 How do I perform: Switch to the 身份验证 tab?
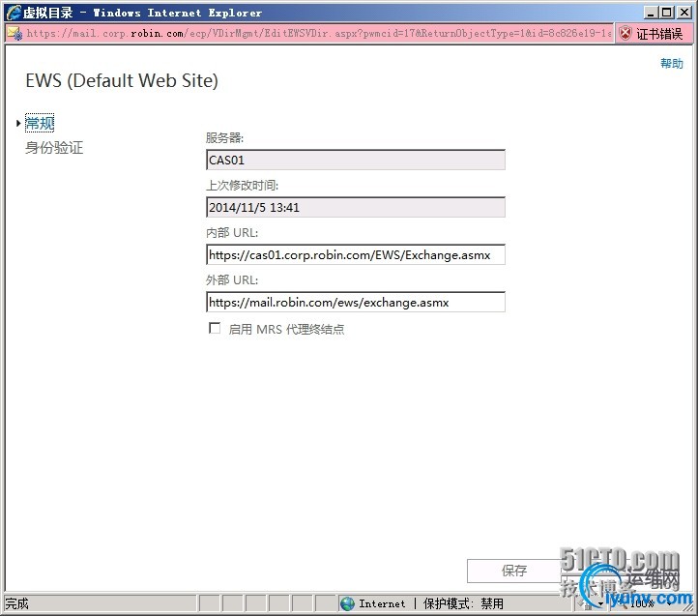pyautogui.click(x=54, y=147)
